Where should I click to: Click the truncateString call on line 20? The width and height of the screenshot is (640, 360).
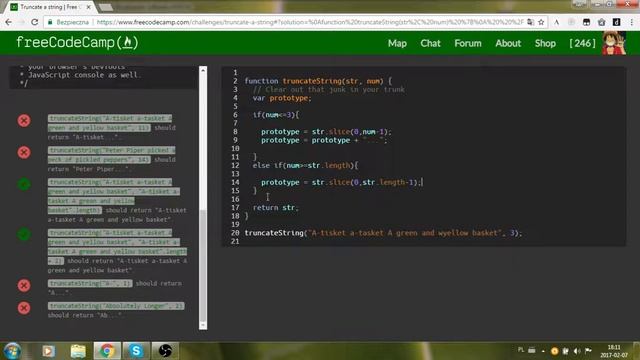click(x=383, y=233)
